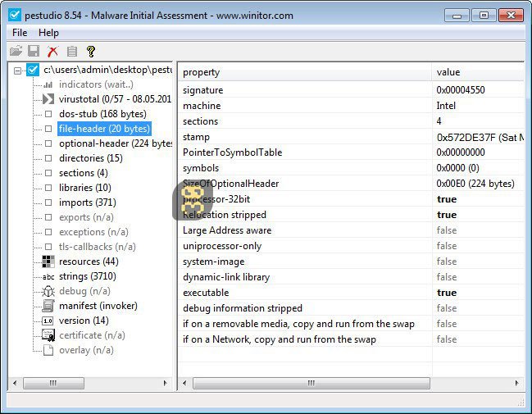Viewport: 532px width, 414px height.
Task: Select the signature property row
Action: (x=351, y=90)
